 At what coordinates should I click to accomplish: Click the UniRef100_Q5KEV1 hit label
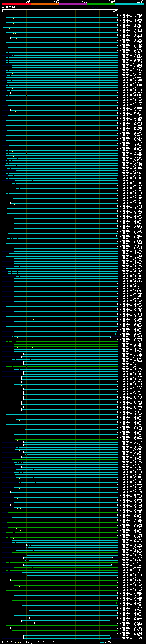[131, 180]
